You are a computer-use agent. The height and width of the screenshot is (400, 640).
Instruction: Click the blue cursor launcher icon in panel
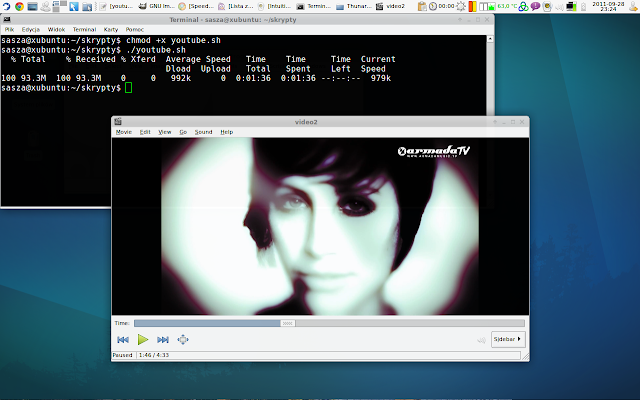tap(74, 6)
